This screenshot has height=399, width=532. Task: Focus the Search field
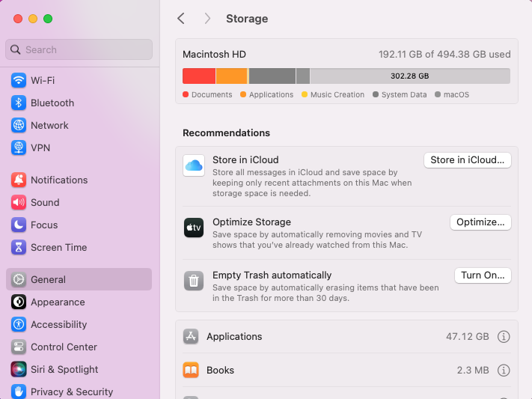point(79,49)
